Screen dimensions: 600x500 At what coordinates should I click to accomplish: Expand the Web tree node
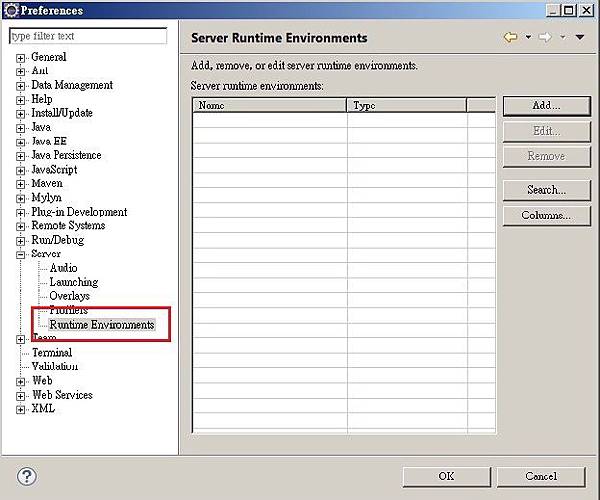point(20,381)
